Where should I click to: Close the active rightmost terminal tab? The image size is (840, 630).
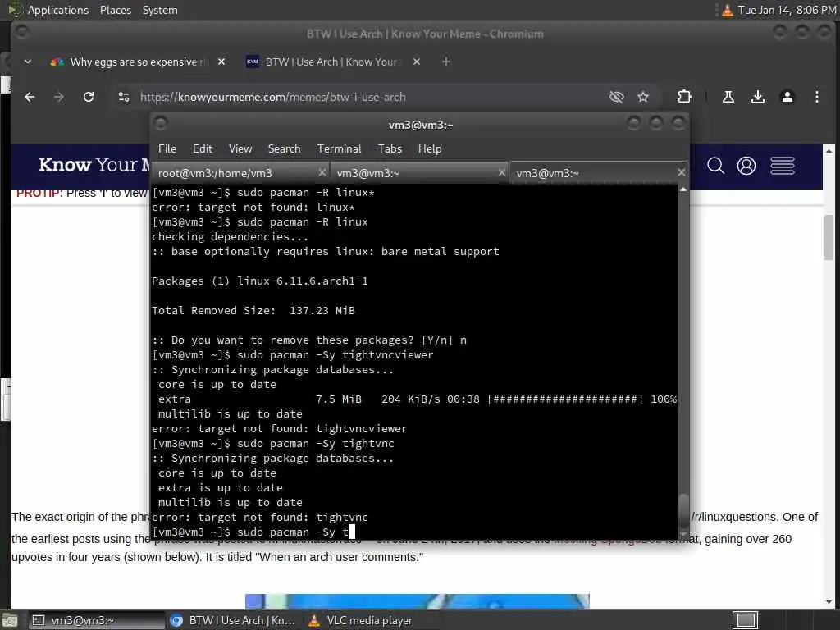pos(681,172)
